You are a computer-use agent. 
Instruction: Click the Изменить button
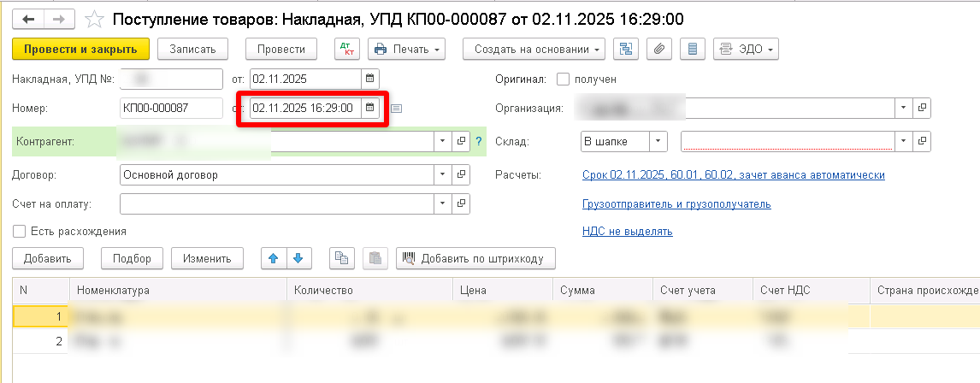tap(207, 258)
